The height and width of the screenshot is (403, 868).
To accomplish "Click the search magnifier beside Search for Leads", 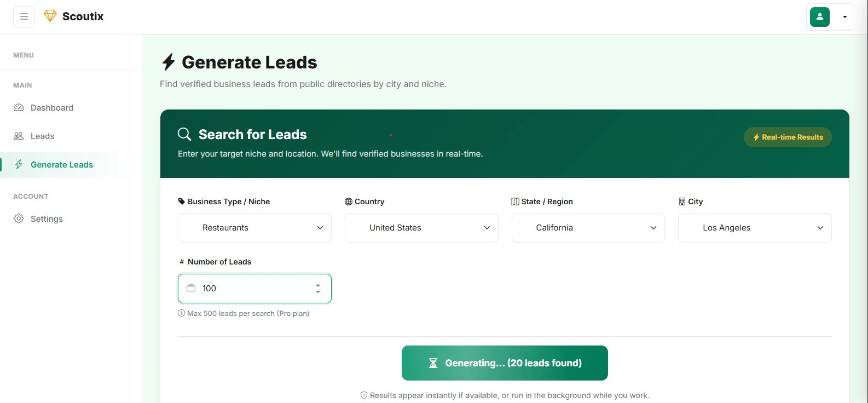I will (x=184, y=134).
